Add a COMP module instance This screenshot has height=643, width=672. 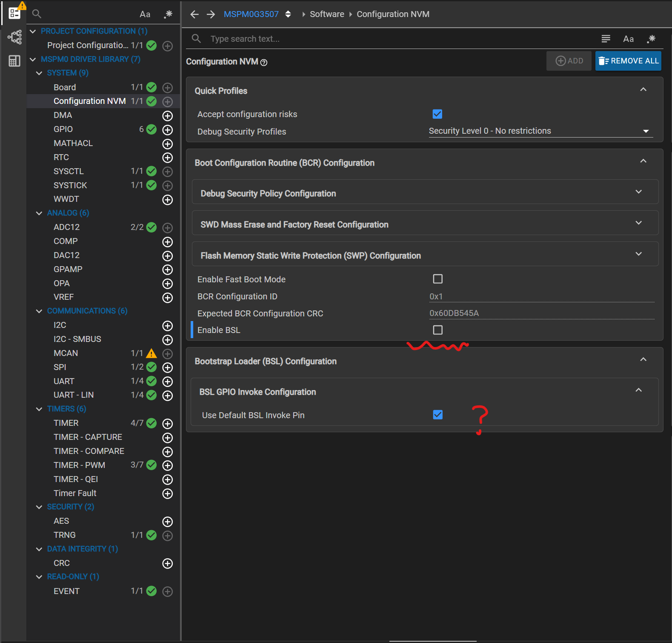click(x=168, y=242)
